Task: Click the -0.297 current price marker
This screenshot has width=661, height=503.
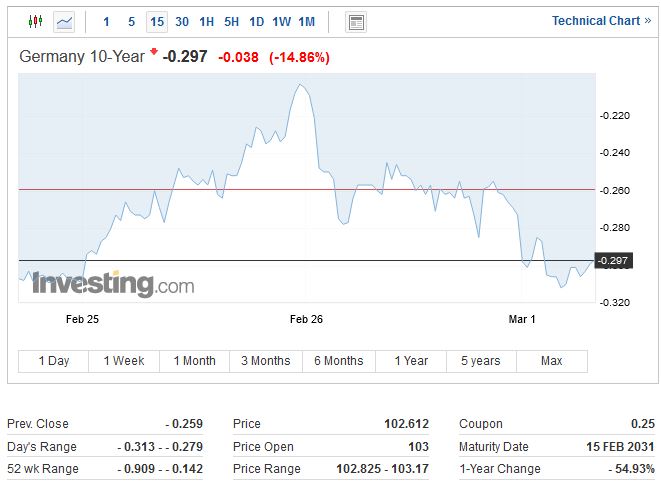Action: click(x=613, y=261)
